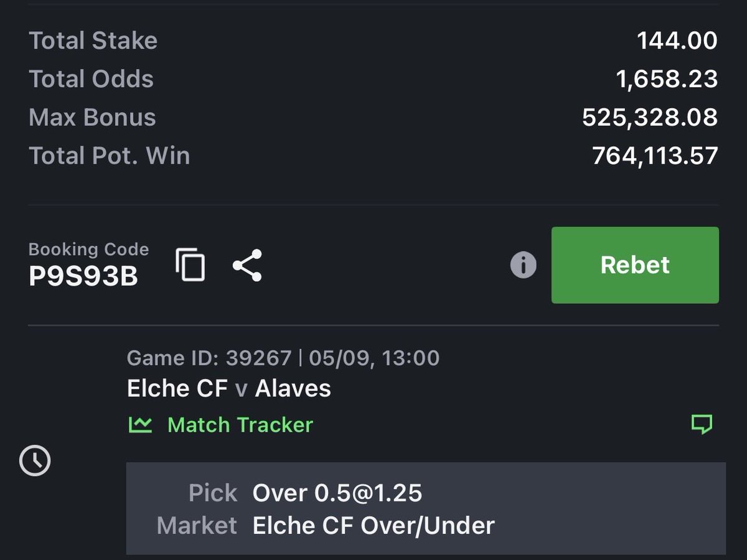Tap the green comment bubble icon
Viewport: 747px width, 560px height.
702,424
